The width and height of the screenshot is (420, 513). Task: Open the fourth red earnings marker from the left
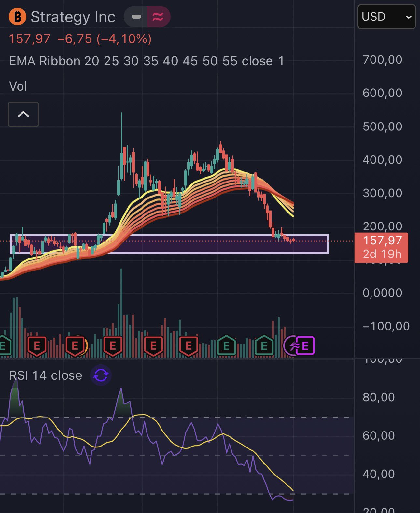click(x=153, y=345)
